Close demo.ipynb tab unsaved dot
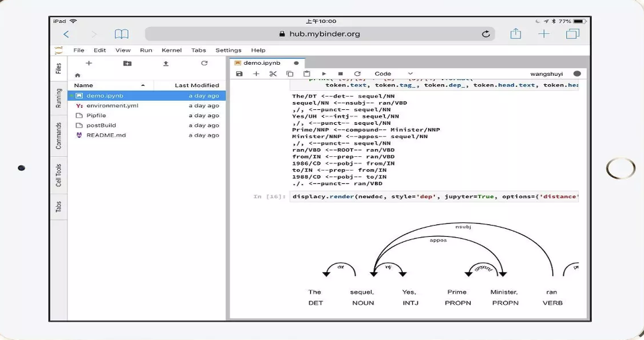The width and height of the screenshot is (644, 340). pos(296,63)
